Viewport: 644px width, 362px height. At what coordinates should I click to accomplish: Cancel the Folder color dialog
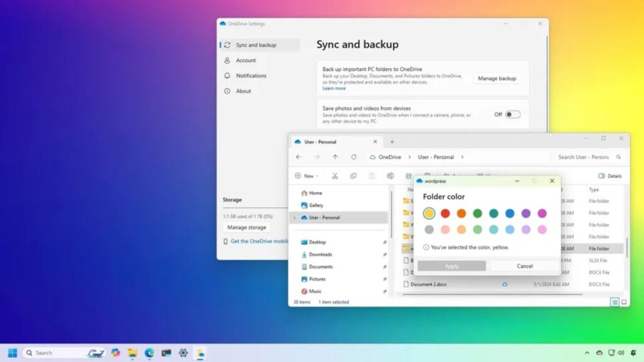[525, 266]
